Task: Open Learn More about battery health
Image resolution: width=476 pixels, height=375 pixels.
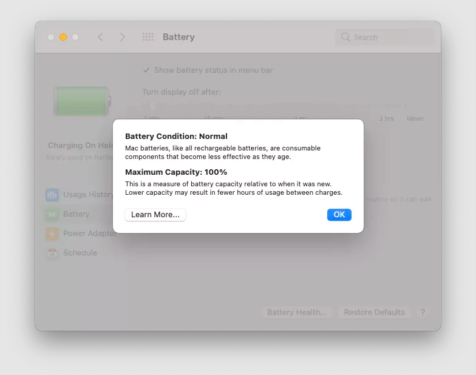Action: coord(155,215)
